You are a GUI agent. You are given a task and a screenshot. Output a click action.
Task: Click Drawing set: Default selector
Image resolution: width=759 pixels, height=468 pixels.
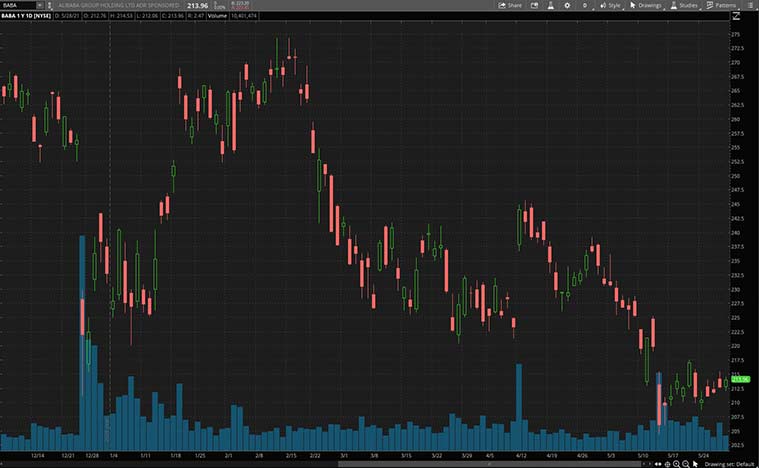click(x=729, y=464)
